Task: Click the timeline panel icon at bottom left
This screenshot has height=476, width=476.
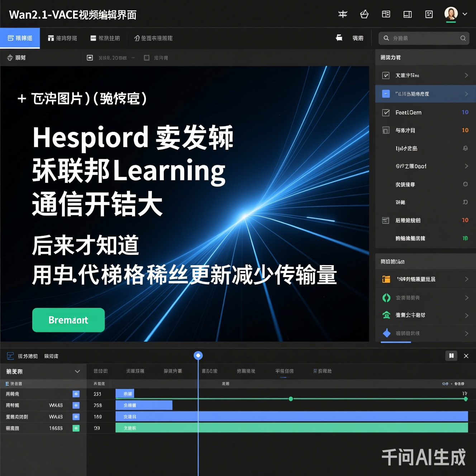Action: tap(10, 356)
